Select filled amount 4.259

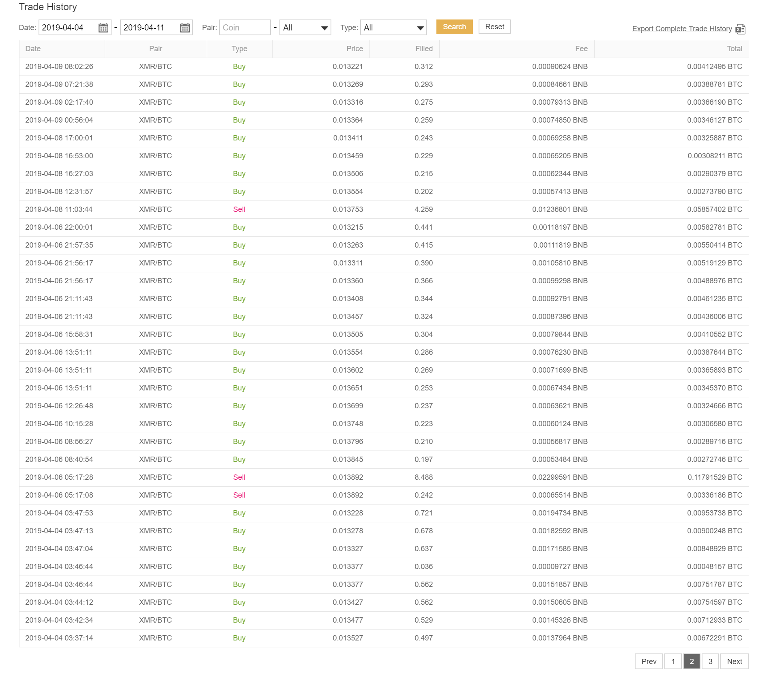tap(423, 209)
